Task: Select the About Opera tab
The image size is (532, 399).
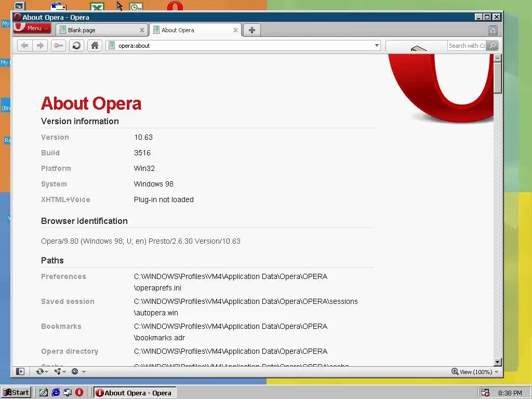Action: pyautogui.click(x=195, y=30)
